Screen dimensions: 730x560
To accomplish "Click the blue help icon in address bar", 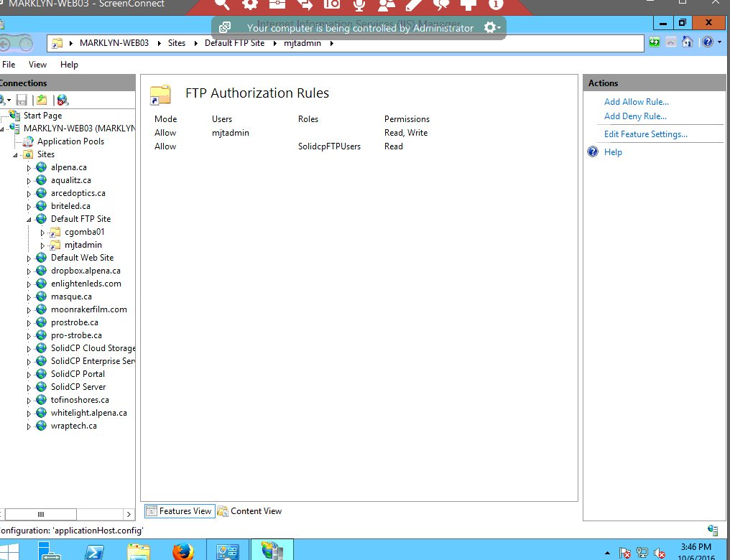I will click(x=708, y=42).
